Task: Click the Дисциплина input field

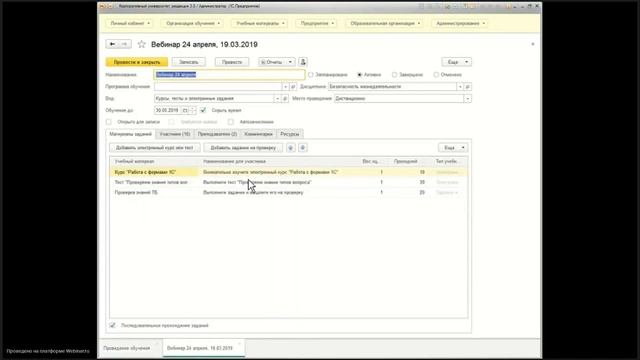Action: pos(392,87)
